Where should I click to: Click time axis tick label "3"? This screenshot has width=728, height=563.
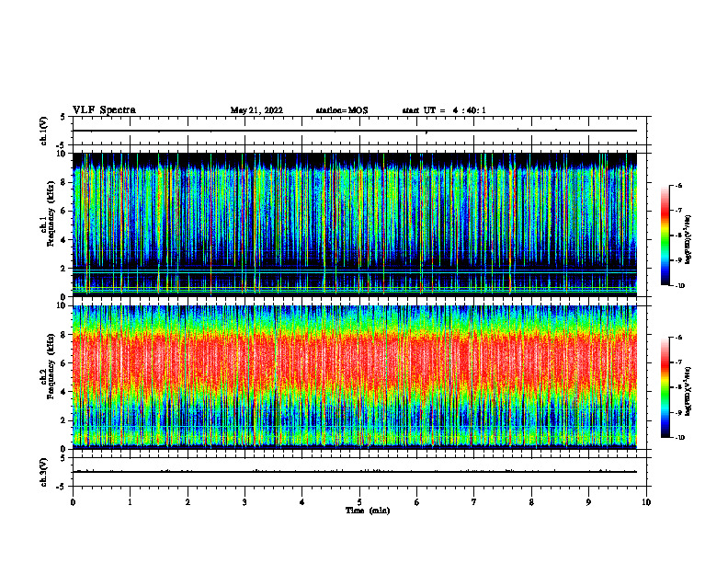click(245, 502)
